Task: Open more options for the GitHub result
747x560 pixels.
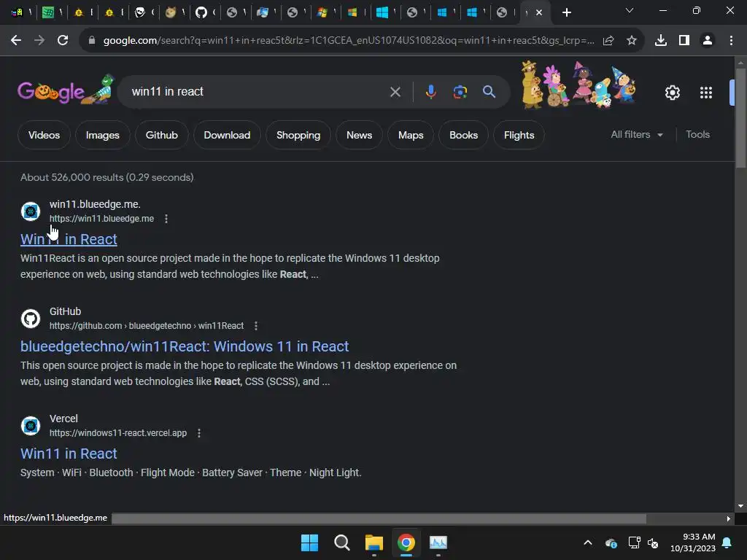Action: click(256, 326)
